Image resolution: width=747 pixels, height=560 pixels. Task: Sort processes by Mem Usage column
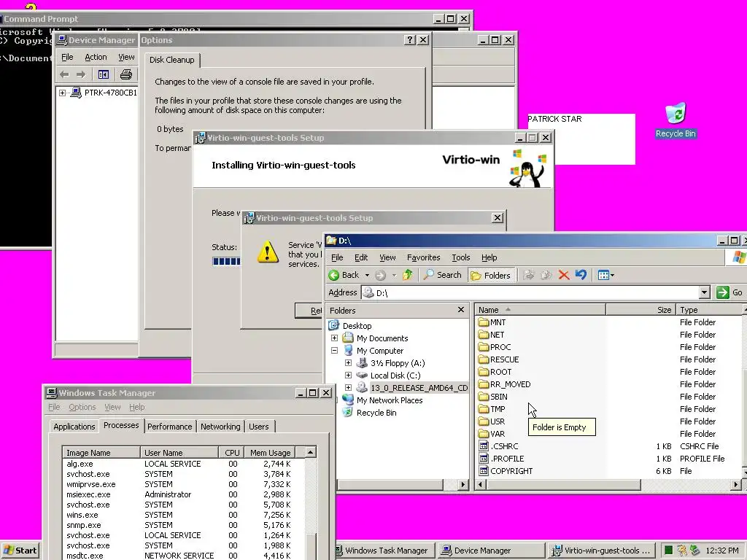pos(270,452)
